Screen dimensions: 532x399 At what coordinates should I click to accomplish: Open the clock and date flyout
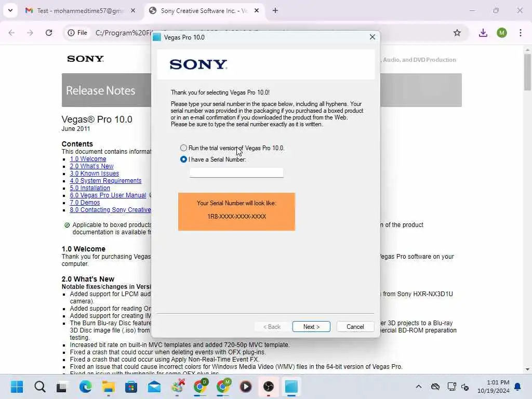tap(493, 387)
